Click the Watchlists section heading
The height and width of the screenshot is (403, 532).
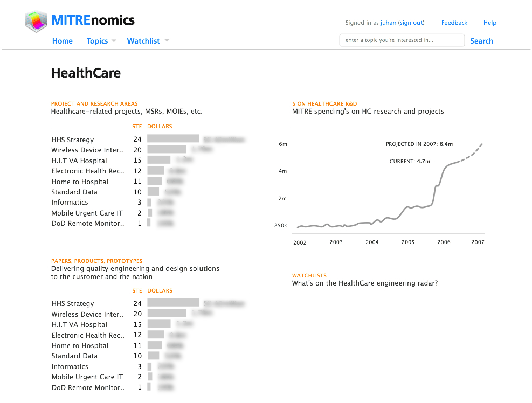309,275
